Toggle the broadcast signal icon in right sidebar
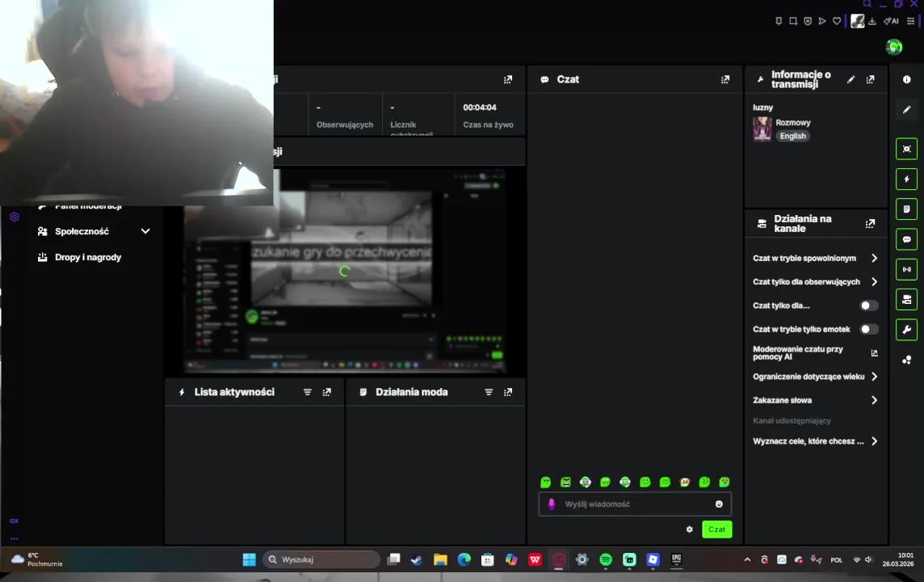The height and width of the screenshot is (582, 924). pyautogui.click(x=906, y=269)
